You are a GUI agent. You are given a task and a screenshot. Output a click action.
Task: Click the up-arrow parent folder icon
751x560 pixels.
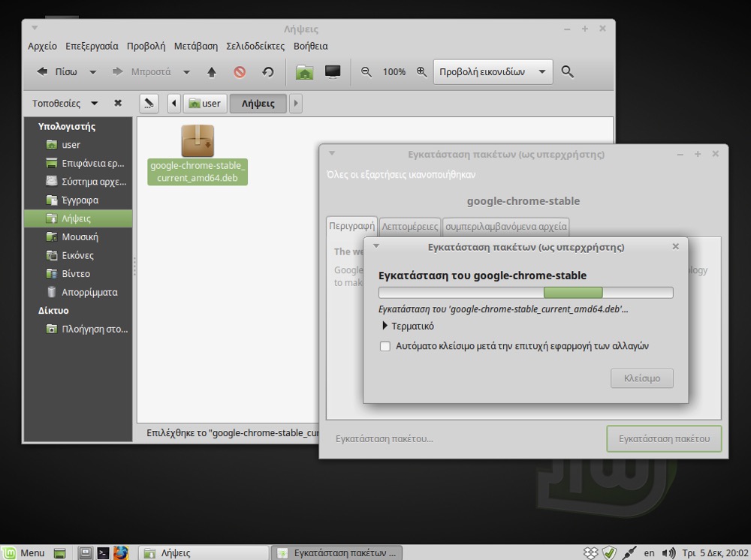pyautogui.click(x=212, y=72)
